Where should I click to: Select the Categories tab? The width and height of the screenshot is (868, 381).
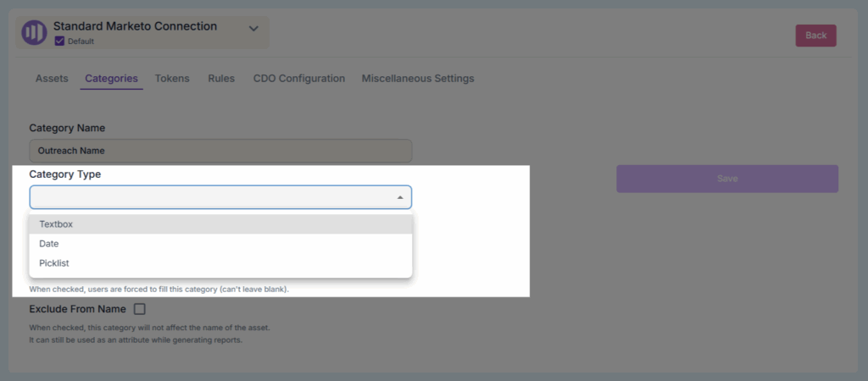[x=111, y=79]
